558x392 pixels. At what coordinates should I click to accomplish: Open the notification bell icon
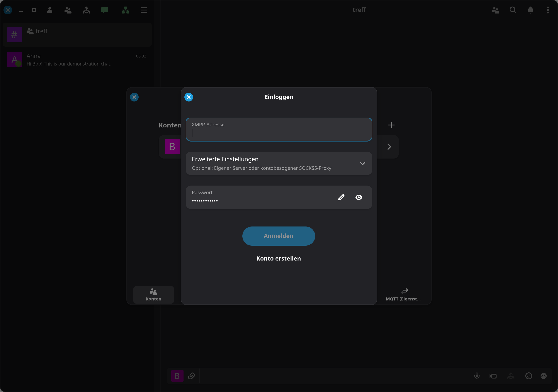pyautogui.click(x=531, y=10)
